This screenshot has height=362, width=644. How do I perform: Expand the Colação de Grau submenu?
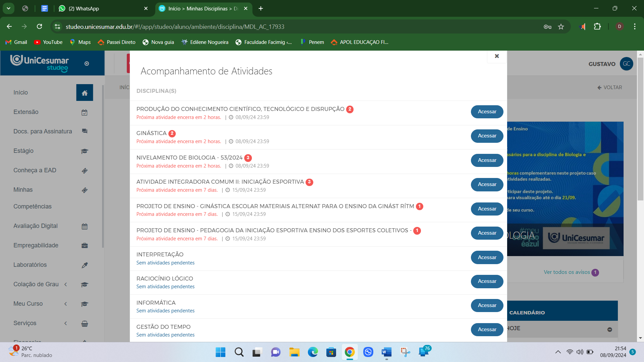[66, 285]
